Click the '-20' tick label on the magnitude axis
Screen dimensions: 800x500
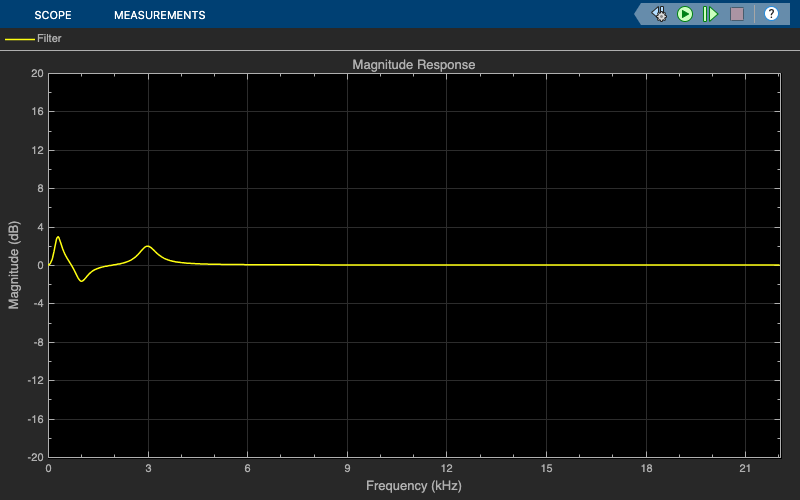(x=35, y=458)
